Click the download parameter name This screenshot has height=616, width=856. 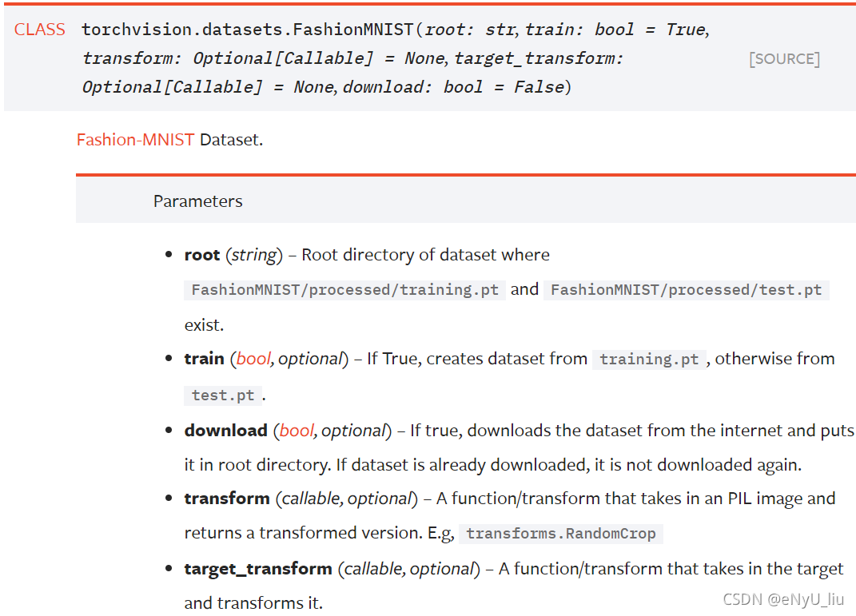click(226, 431)
